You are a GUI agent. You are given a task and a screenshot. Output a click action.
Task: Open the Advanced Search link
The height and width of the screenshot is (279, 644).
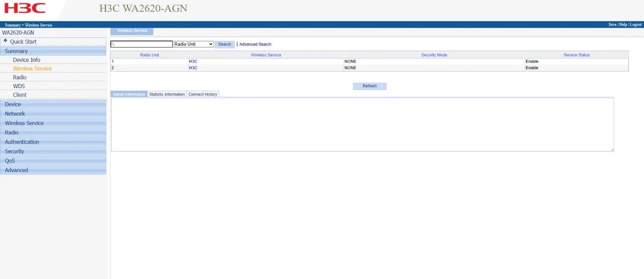coord(255,44)
